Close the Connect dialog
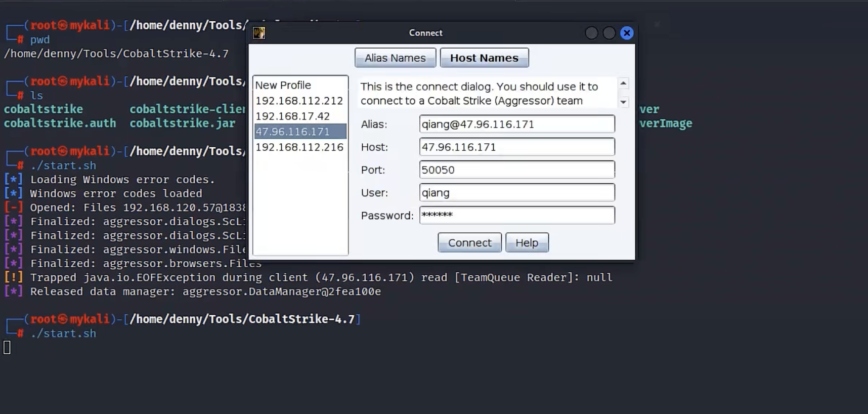Screen dimensions: 868x414 (627, 33)
